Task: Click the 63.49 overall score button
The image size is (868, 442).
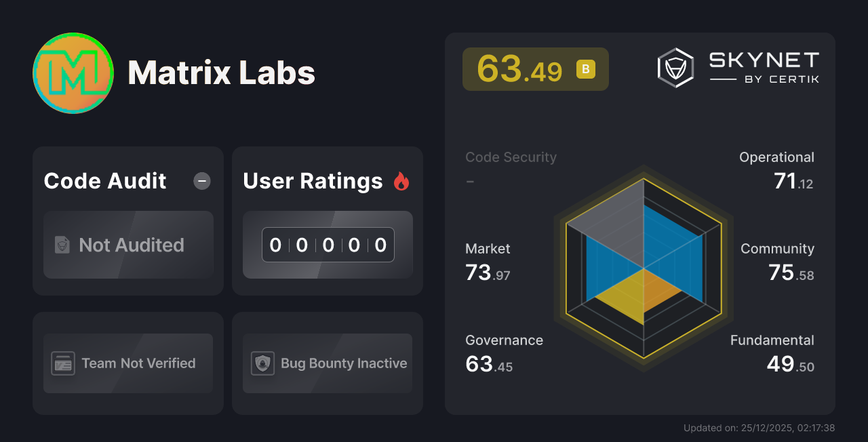Action: [x=535, y=69]
